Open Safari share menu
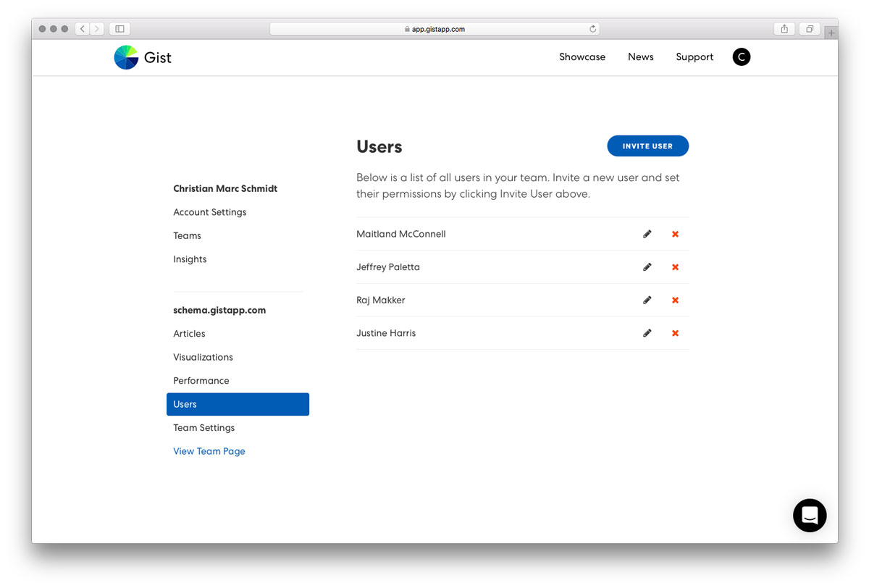 pos(784,29)
